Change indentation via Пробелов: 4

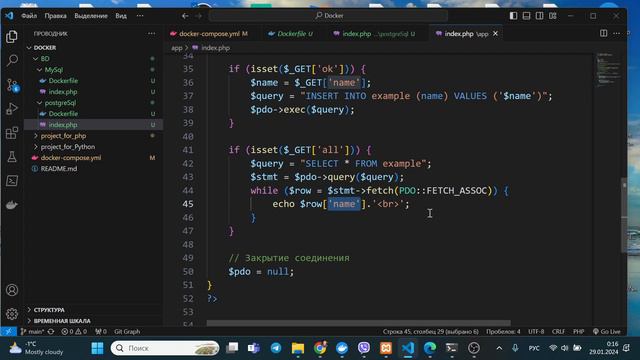coord(503,331)
